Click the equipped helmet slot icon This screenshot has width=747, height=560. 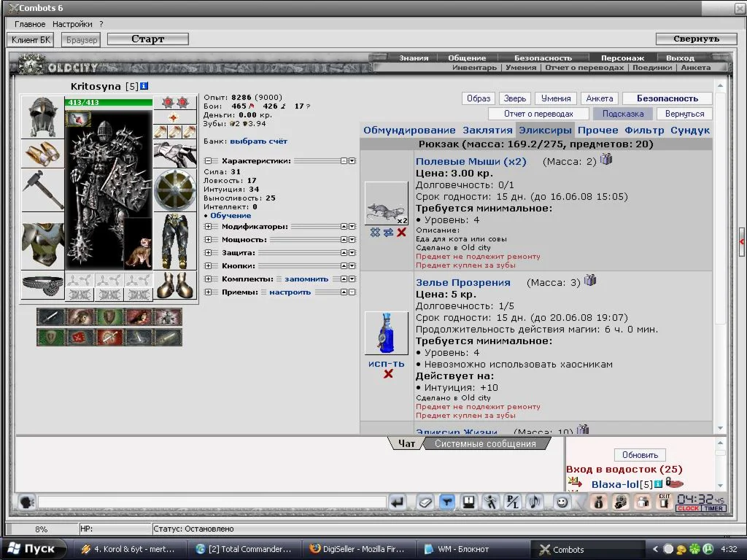42,116
